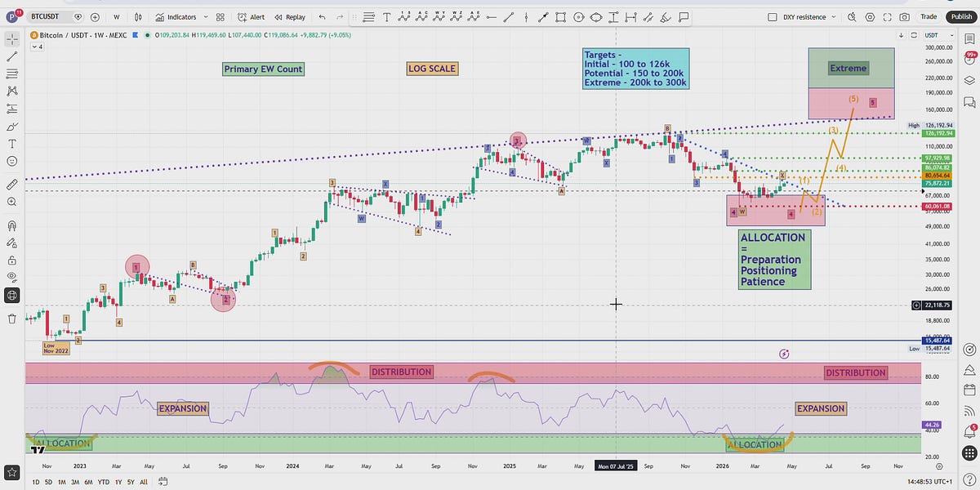Open the candlestick chart type selector

[139, 16]
